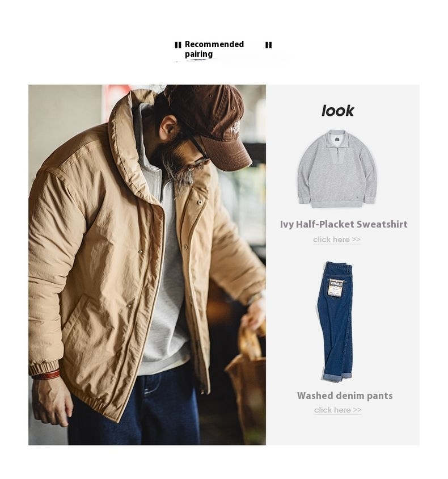
Task: Click the 'look' heading text
Action: pos(337,111)
